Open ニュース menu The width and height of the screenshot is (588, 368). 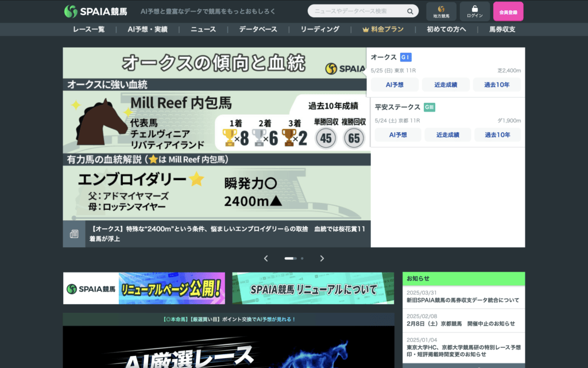203,29
